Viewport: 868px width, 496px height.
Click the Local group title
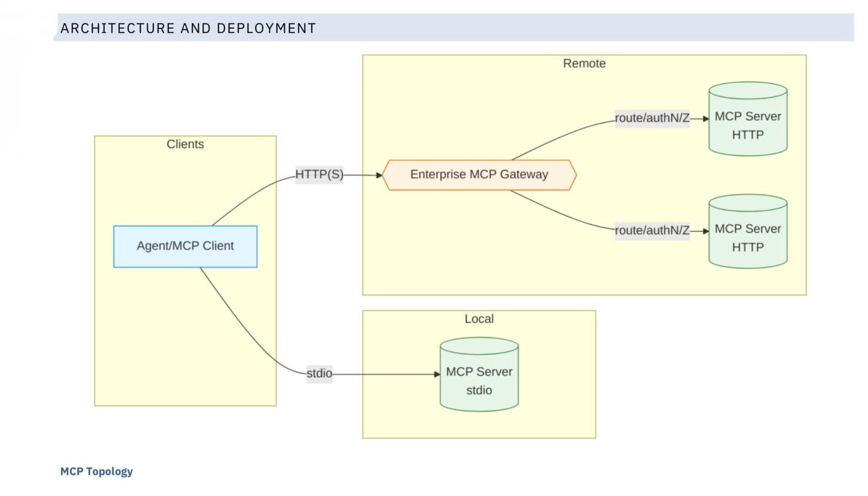pos(479,319)
